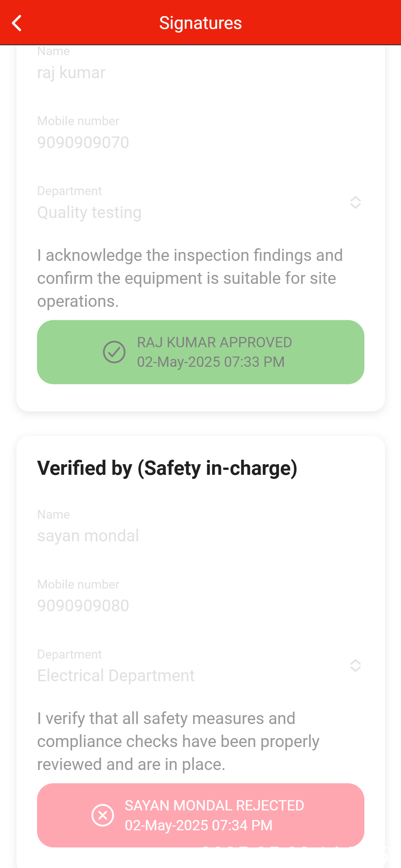Click the checkmark circle icon for approval

[114, 352]
